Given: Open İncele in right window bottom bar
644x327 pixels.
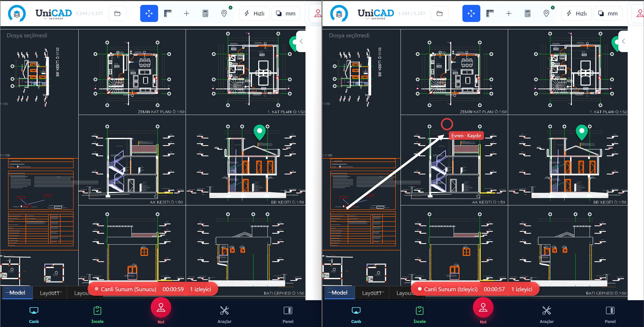Looking at the screenshot, I should point(420,315).
